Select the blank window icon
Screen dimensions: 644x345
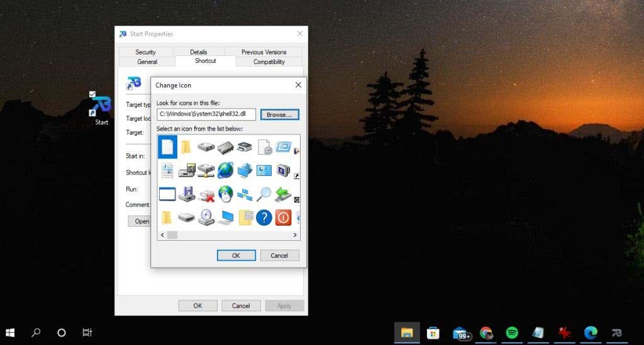pos(167,194)
